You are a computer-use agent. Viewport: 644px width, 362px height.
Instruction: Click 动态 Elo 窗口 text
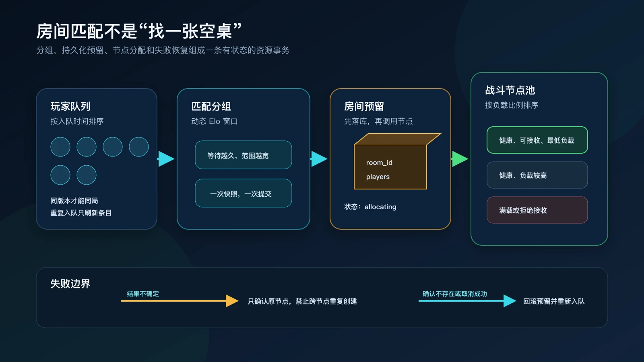[215, 121]
